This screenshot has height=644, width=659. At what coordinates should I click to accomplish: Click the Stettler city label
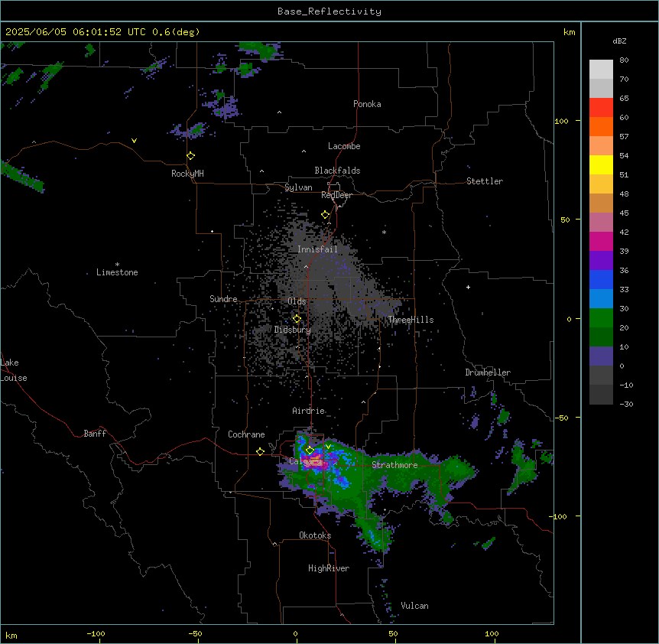coord(485,181)
